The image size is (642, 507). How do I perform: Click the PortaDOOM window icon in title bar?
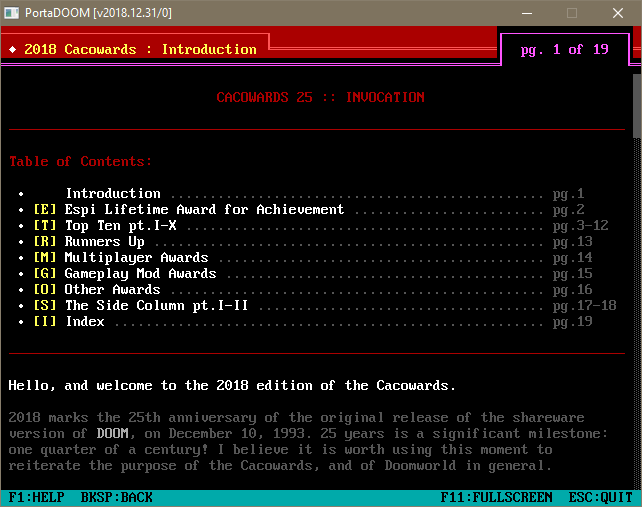tap(11, 13)
